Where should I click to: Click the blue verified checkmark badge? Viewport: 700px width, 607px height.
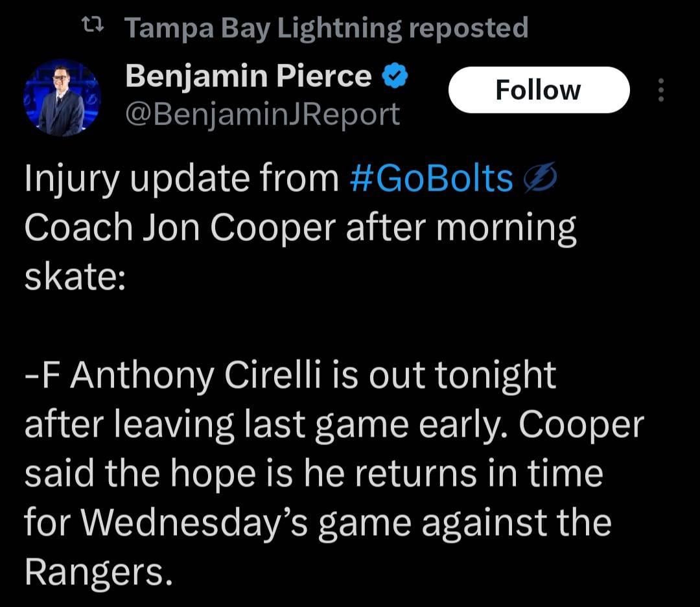395,77
